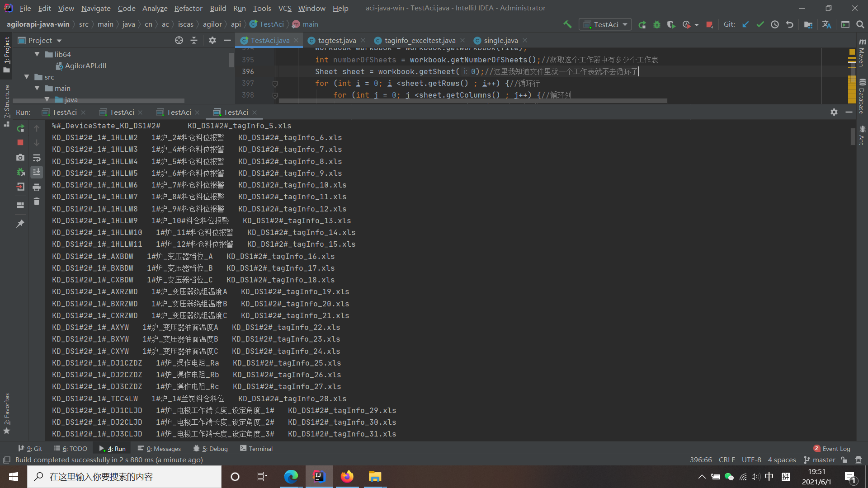The height and width of the screenshot is (488, 868).
Task: Switch to the tagtest.java editor tab
Action: (x=336, y=40)
